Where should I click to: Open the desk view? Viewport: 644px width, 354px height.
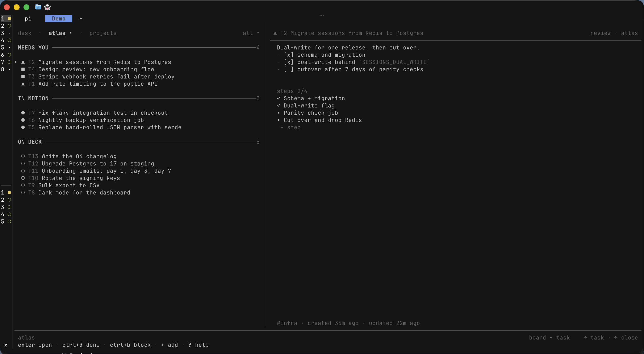[x=25, y=33]
